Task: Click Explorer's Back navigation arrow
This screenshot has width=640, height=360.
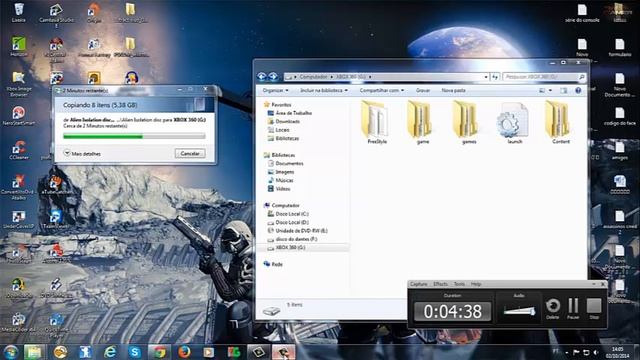Action: pyautogui.click(x=262, y=76)
